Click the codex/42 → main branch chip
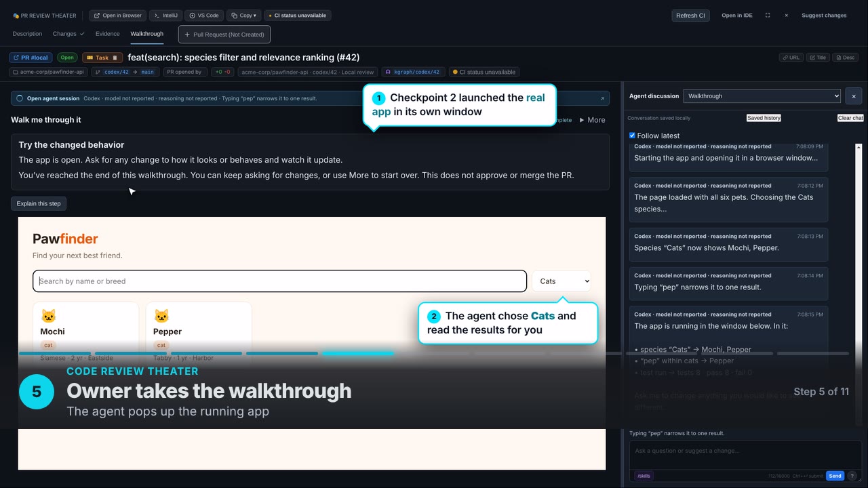 pos(125,72)
